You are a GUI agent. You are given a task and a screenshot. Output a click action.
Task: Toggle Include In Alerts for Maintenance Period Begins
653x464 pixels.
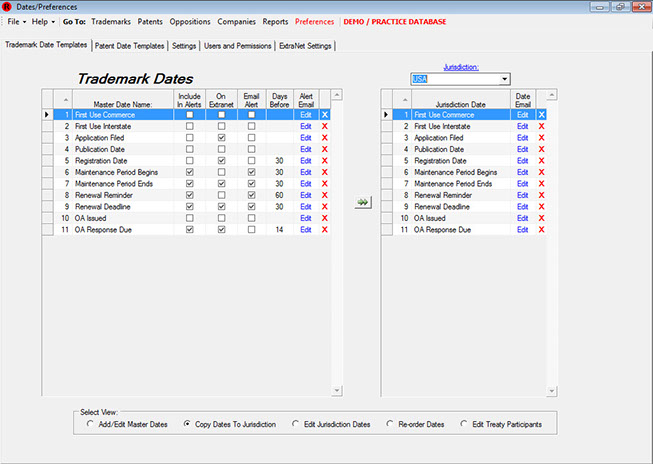(x=189, y=173)
